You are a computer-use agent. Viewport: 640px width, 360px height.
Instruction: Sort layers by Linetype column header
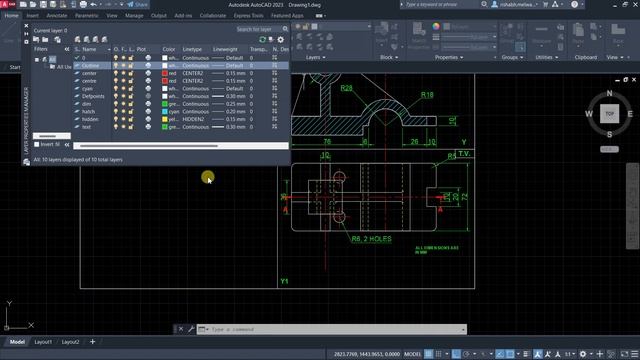192,49
